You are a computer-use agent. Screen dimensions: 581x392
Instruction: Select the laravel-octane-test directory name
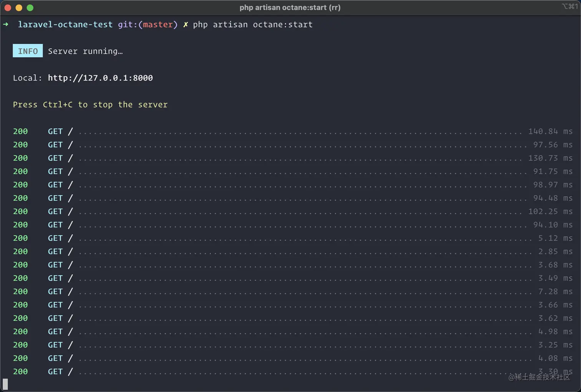(x=65, y=24)
